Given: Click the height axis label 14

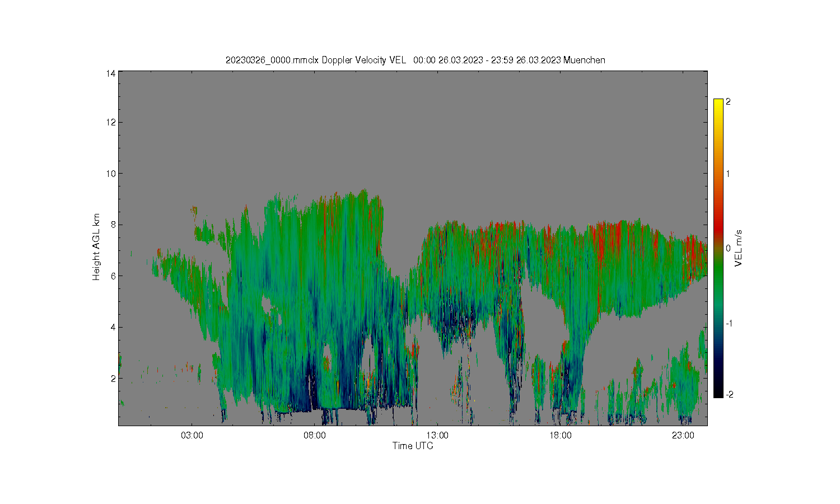Looking at the screenshot, I should click(x=111, y=73).
